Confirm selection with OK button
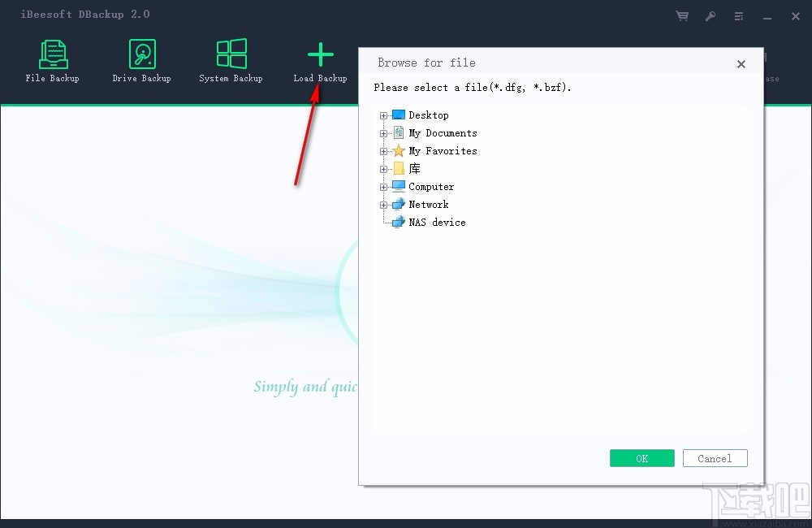 641,457
